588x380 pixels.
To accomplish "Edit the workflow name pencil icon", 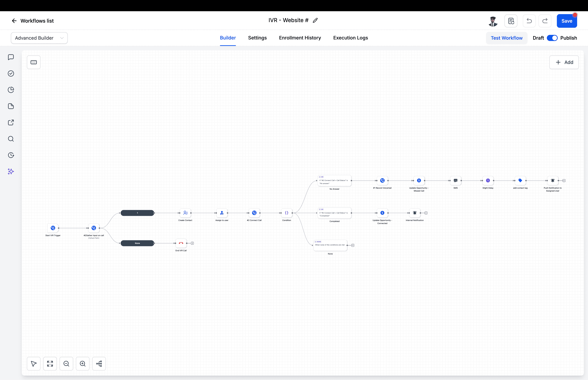I will tap(315, 20).
